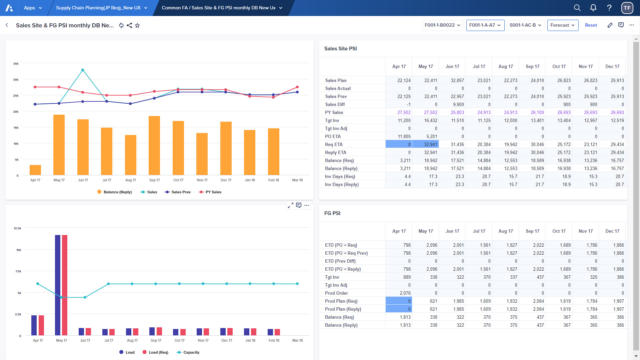Click the Anaplan logo icon
The width and height of the screenshot is (640, 360).
click(x=9, y=8)
